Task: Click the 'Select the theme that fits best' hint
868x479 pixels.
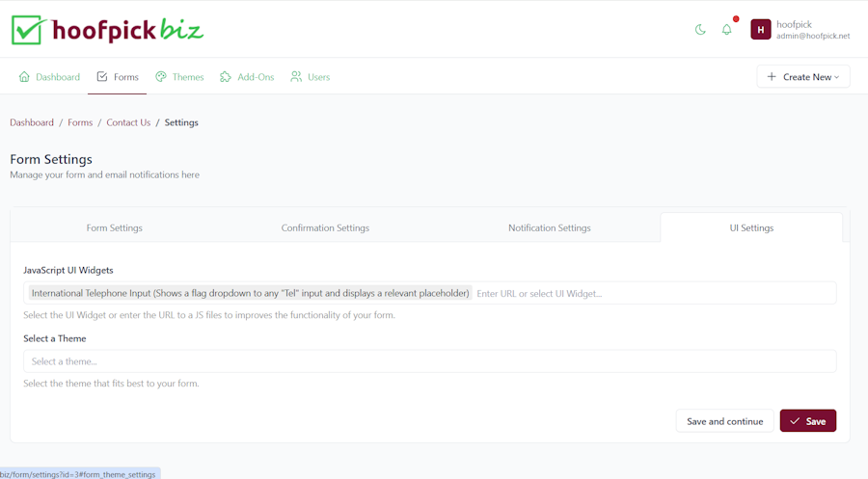Action: tap(111, 384)
